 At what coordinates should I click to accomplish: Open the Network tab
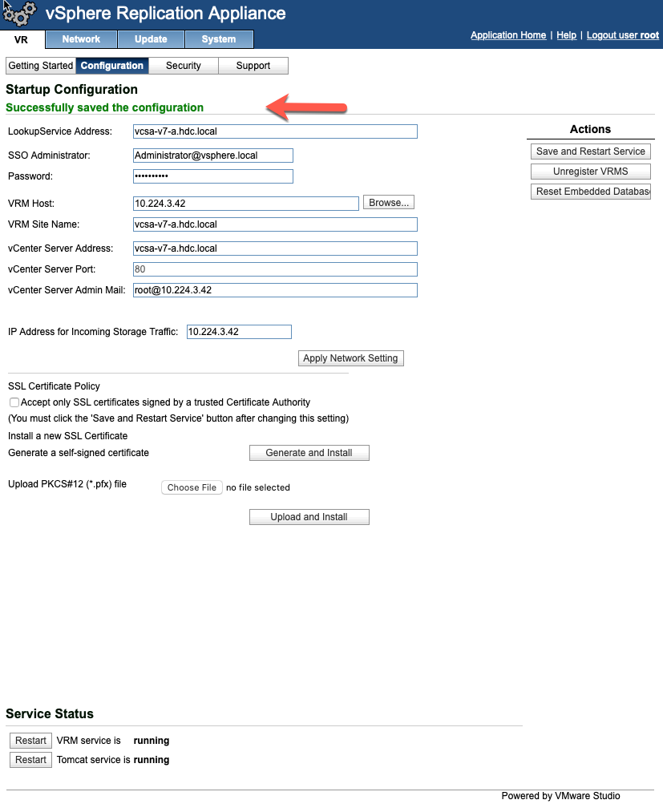[x=81, y=39]
